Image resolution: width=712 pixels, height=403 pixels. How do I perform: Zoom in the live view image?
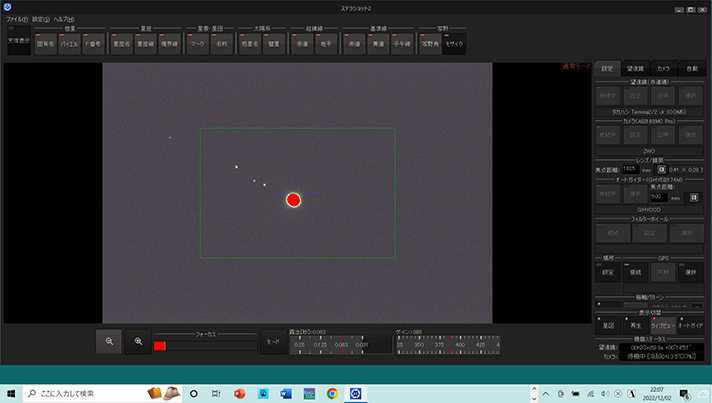(138, 341)
